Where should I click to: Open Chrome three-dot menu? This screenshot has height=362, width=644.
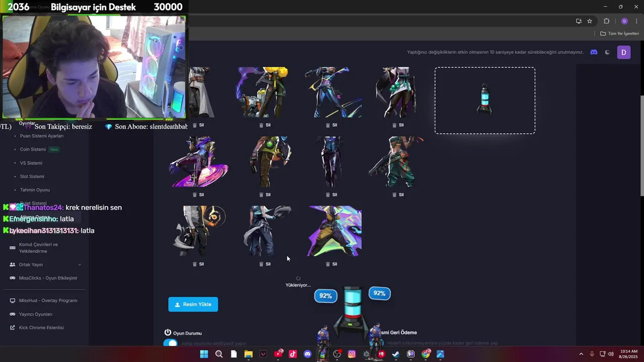point(636,21)
